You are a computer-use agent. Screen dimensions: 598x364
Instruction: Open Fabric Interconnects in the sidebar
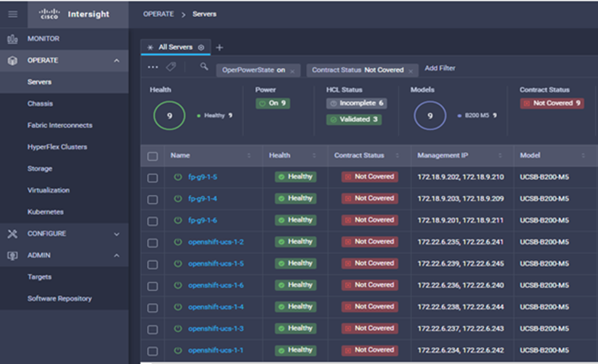pyautogui.click(x=59, y=126)
